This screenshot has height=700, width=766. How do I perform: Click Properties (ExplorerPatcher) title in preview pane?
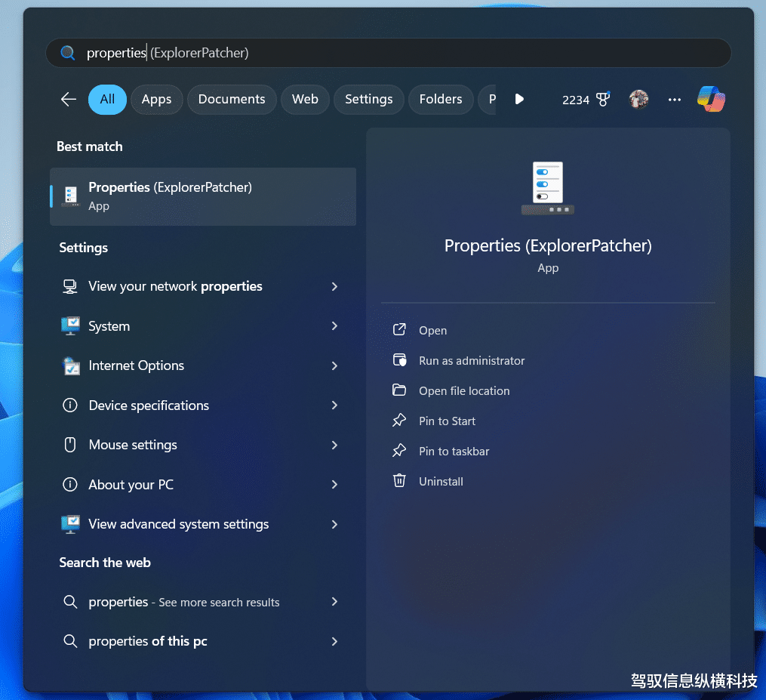[548, 246]
